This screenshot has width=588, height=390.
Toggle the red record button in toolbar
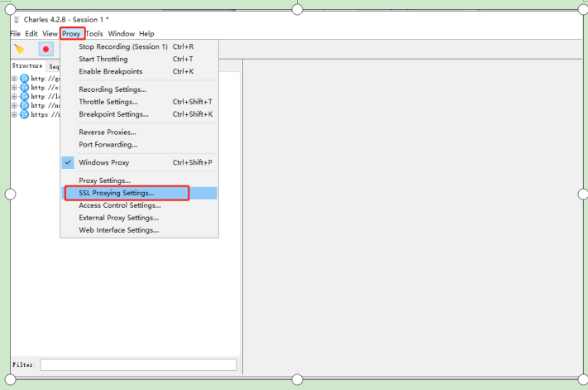(45, 49)
